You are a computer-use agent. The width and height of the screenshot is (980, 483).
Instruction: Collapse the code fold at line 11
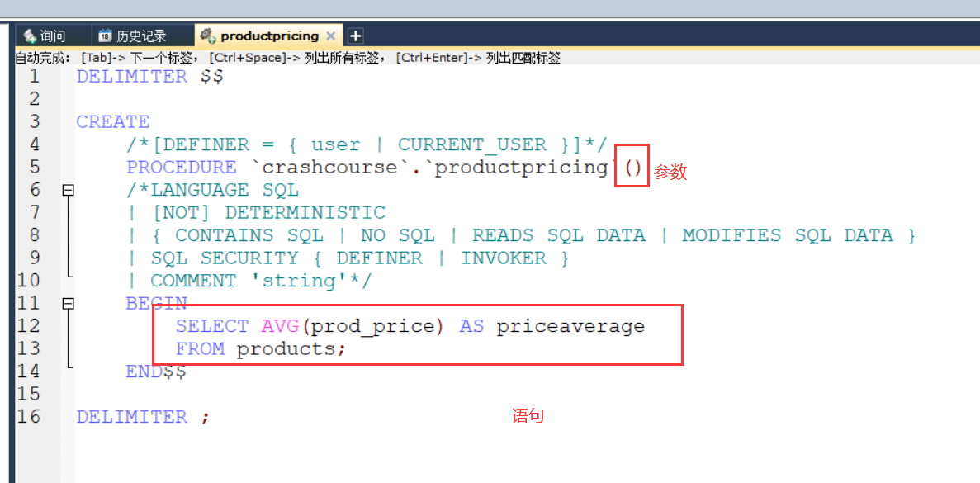tap(69, 304)
